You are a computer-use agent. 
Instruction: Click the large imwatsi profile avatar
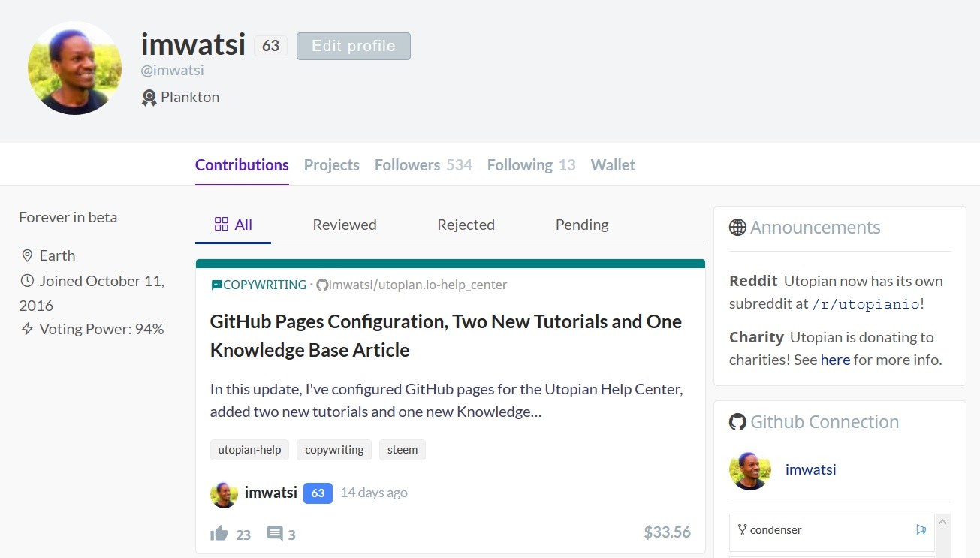74,68
